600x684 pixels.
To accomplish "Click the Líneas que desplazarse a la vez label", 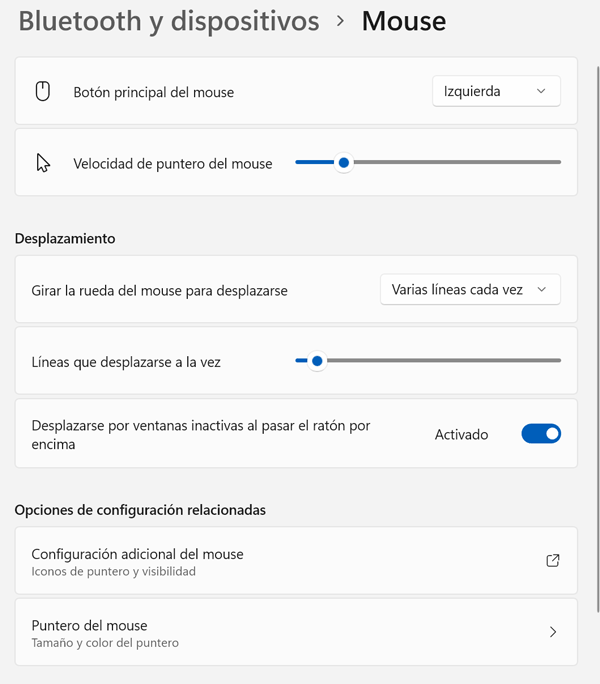I will click(126, 362).
